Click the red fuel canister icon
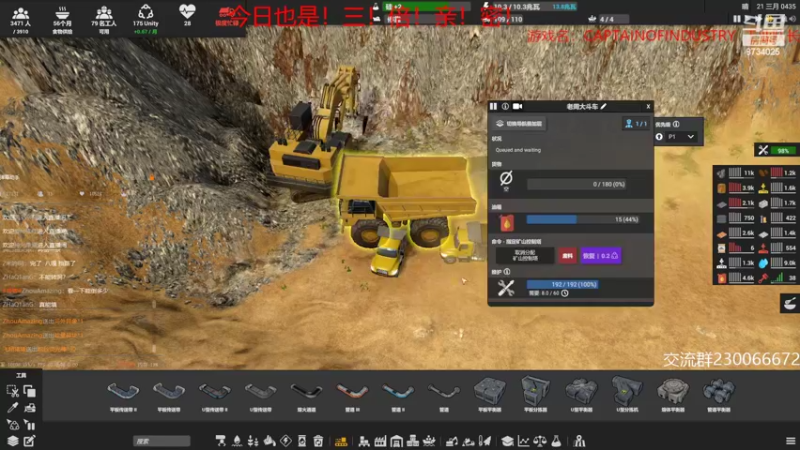This screenshot has width=800, height=450. coord(507,222)
